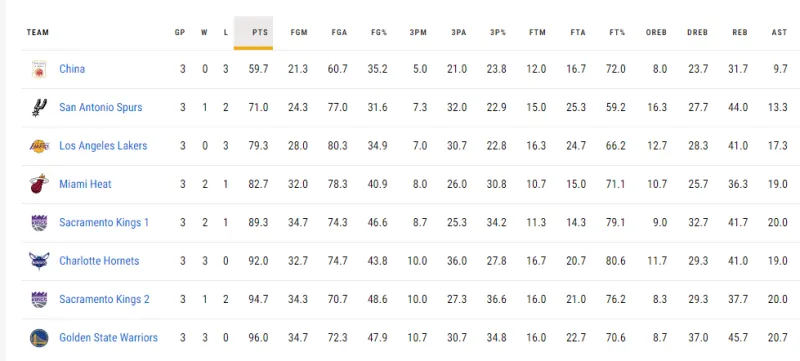800x361 pixels.
Task: Sort table by FT% column header
Action: tap(617, 33)
